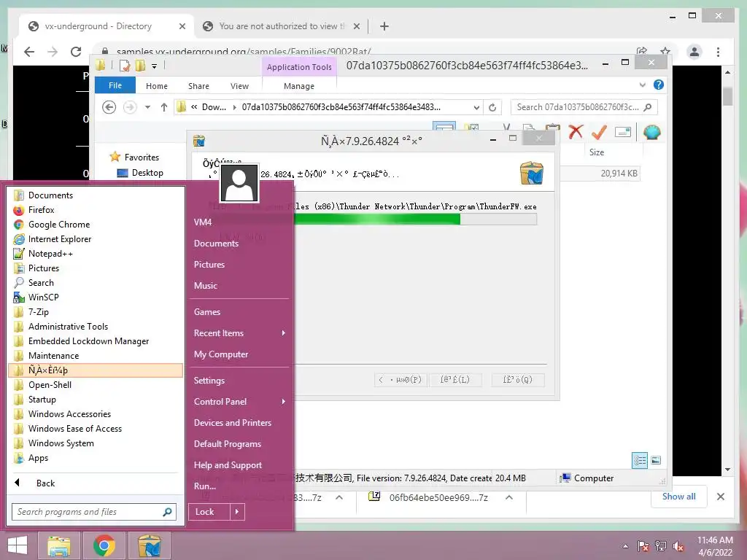Click the orange checkmark icon in Explorer ribbon
Viewport: 747px width, 560px height.
click(x=599, y=132)
